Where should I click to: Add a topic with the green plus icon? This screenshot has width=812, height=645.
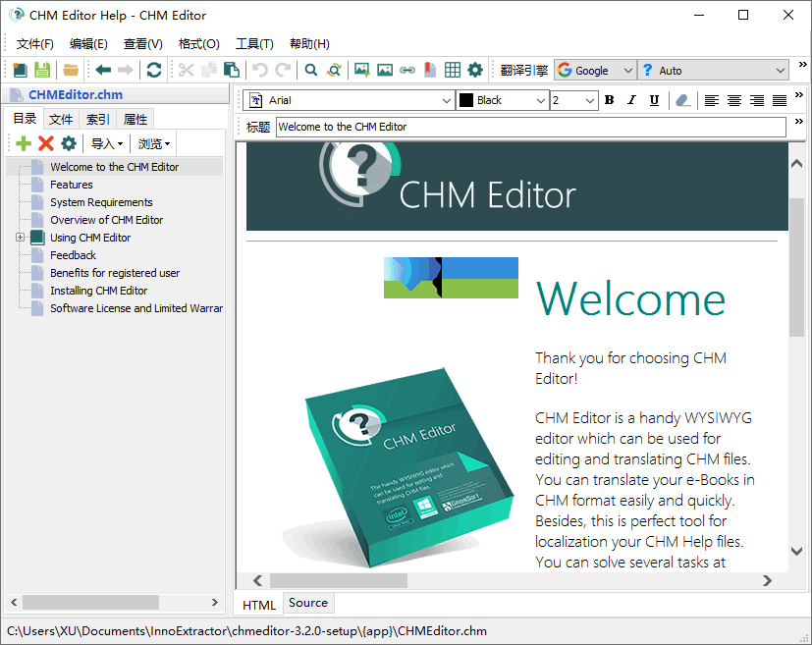(24, 143)
